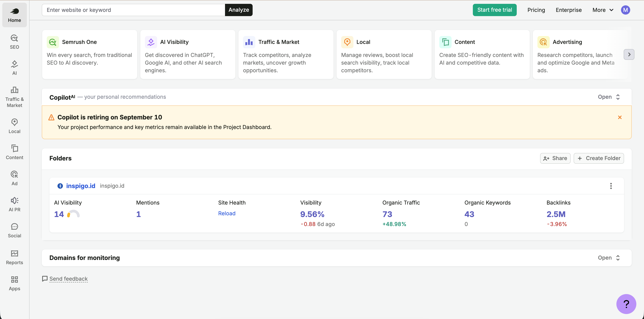The height and width of the screenshot is (319, 644).
Task: Click the AI Visibility gauge indicator
Action: pyautogui.click(x=73, y=214)
